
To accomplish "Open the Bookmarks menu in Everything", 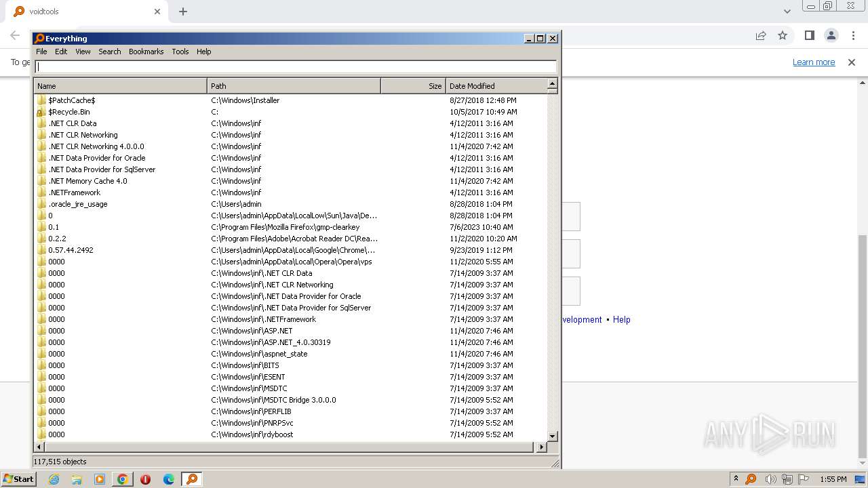I will coord(146,52).
